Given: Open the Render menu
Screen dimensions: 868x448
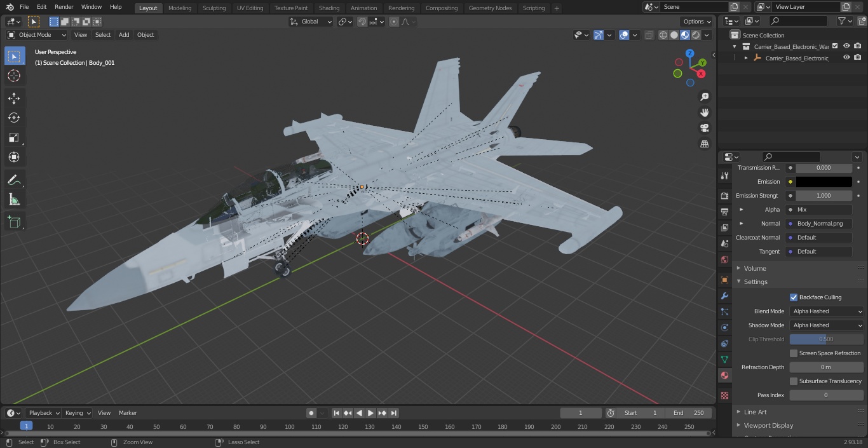Looking at the screenshot, I should click(64, 7).
